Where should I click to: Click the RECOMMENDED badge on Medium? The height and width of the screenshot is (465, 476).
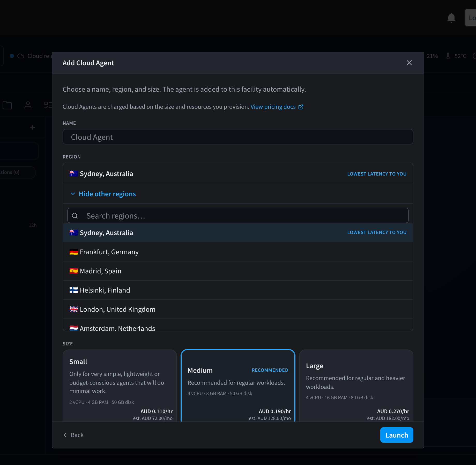[x=270, y=370]
